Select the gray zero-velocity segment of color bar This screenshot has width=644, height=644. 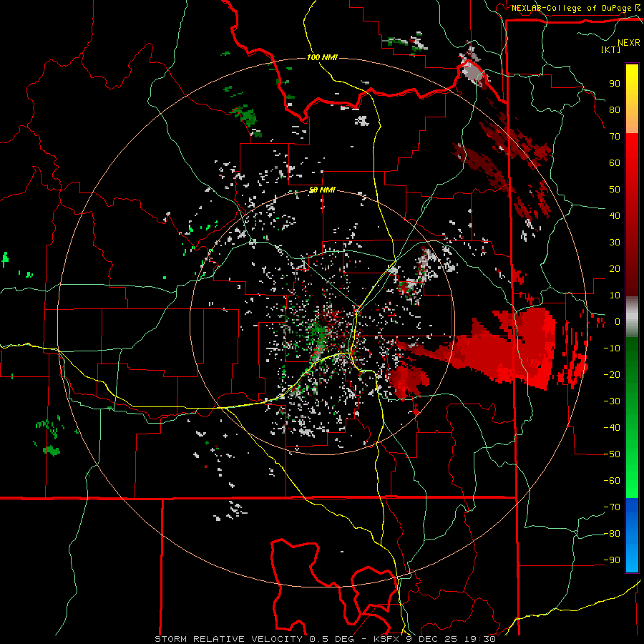pyautogui.click(x=632, y=317)
